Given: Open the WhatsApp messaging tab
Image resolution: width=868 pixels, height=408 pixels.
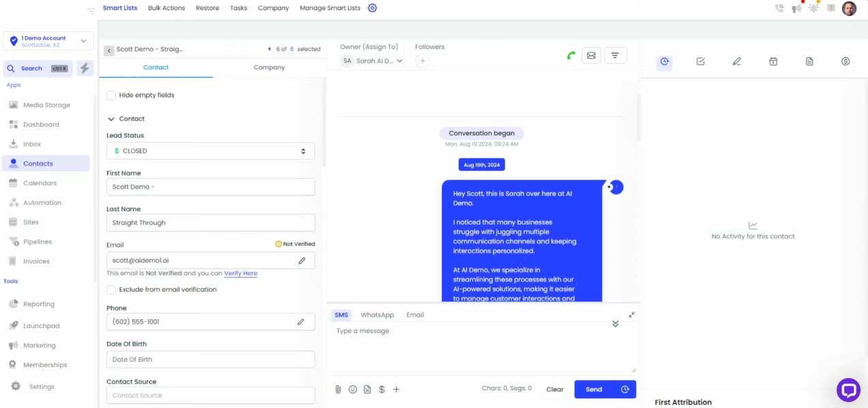Looking at the screenshot, I should point(376,315).
